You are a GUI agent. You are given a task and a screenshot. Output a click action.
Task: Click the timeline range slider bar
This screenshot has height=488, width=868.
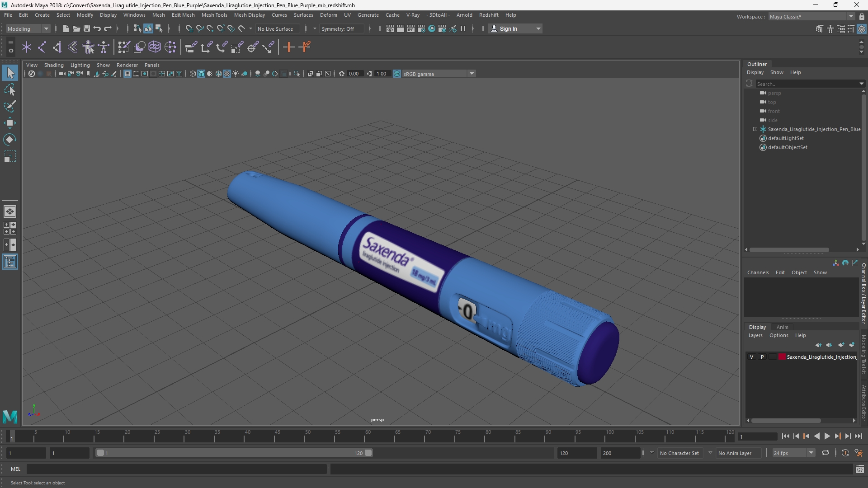[234, 453]
